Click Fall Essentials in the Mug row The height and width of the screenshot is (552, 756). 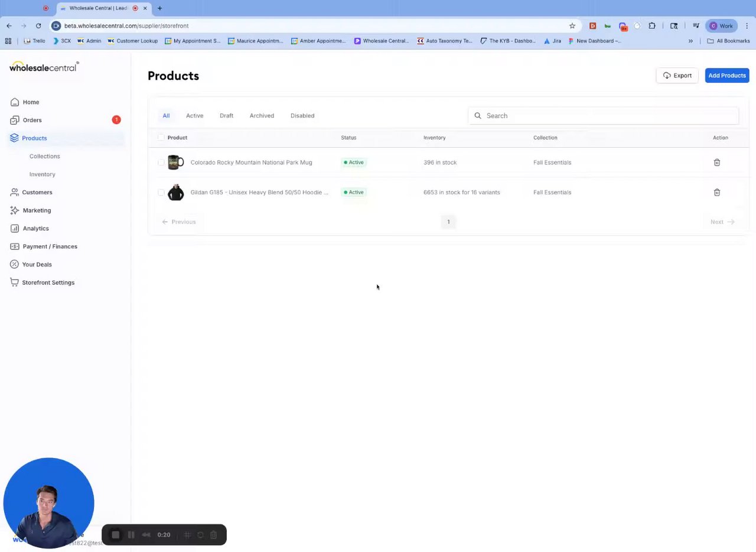[x=552, y=162]
